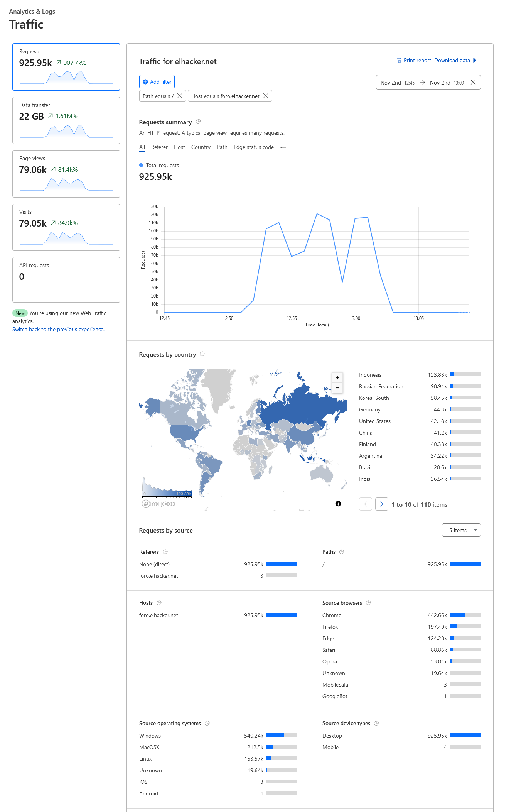Click the United States country row
The width and height of the screenshot is (521, 812).
(420, 421)
